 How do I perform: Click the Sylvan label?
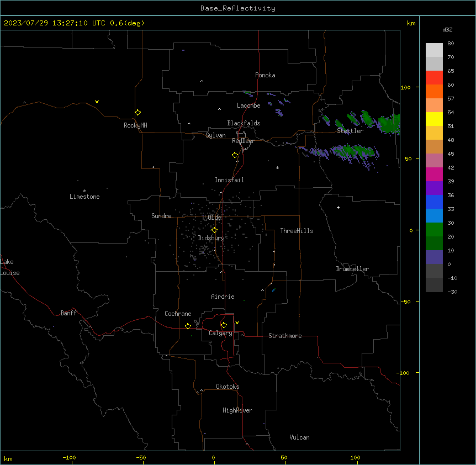[x=215, y=135]
